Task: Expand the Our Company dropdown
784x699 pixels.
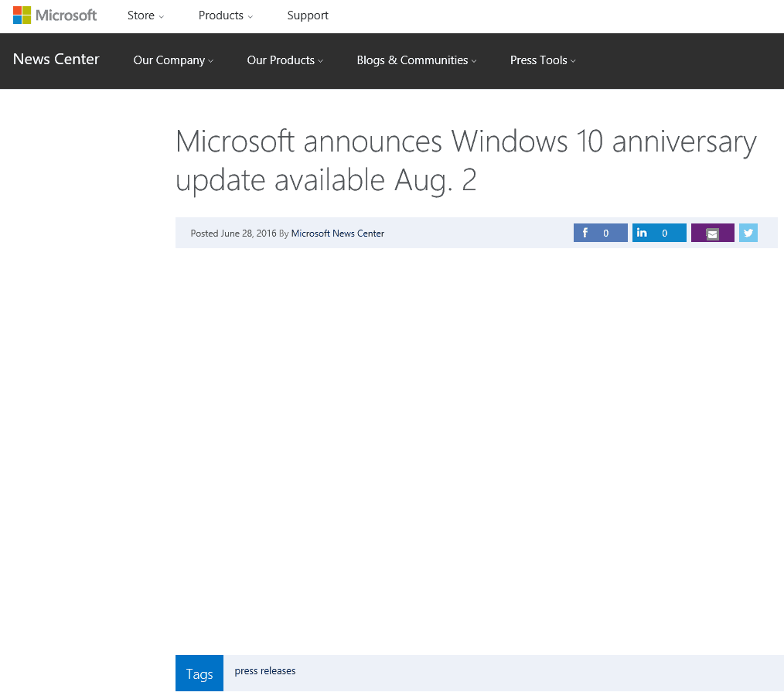Action: point(172,60)
